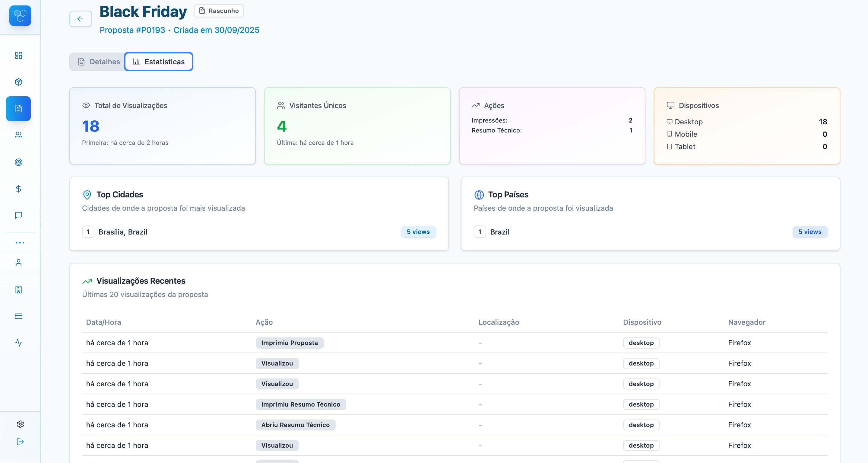868x463 pixels.
Task: Open the dashboard grid icon in sidebar
Action: [18, 55]
